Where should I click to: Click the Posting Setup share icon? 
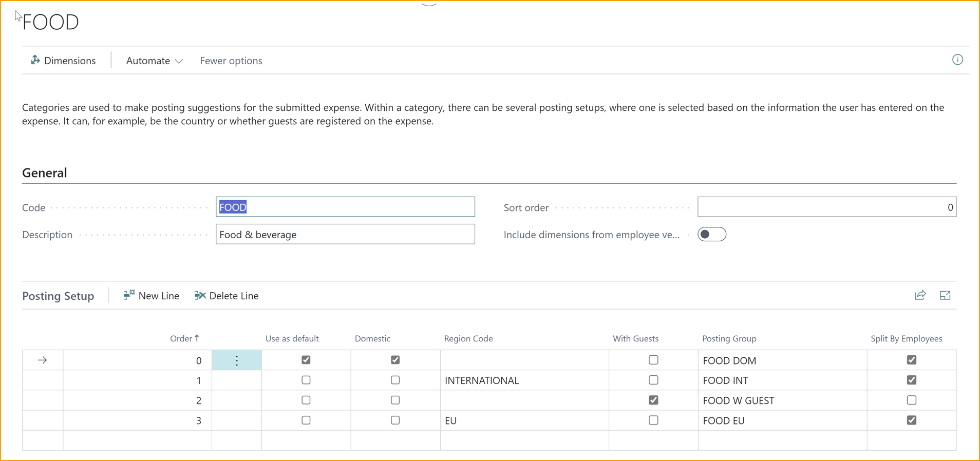pyautogui.click(x=920, y=295)
